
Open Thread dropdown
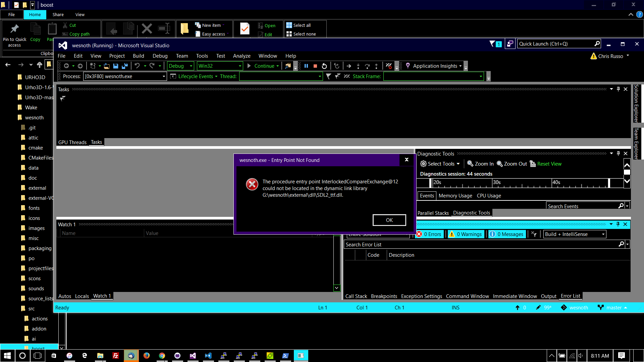pyautogui.click(x=281, y=76)
